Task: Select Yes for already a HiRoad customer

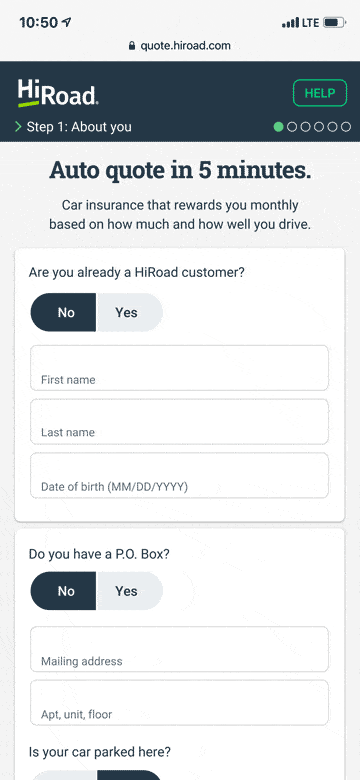Action: point(129,312)
